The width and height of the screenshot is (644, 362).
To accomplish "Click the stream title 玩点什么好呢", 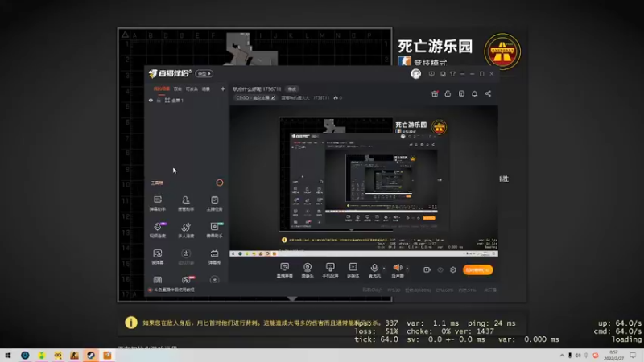I will (247, 89).
